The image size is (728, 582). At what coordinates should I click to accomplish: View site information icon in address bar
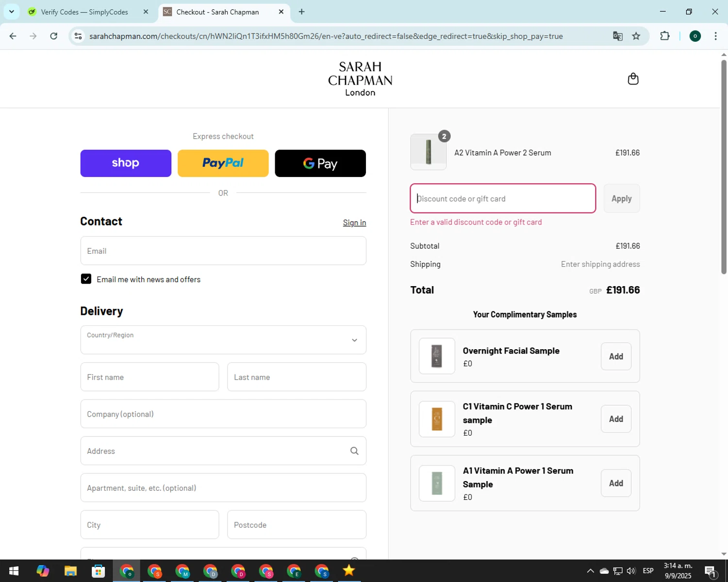(78, 36)
